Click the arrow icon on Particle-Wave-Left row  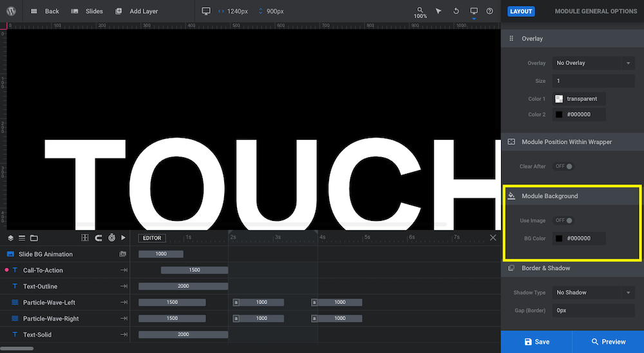click(x=124, y=302)
